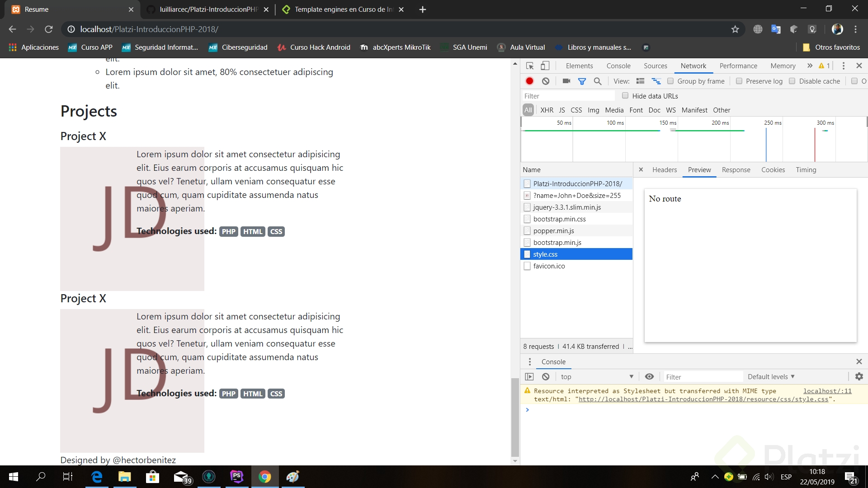Toggle the network filter funnel icon

(x=582, y=81)
